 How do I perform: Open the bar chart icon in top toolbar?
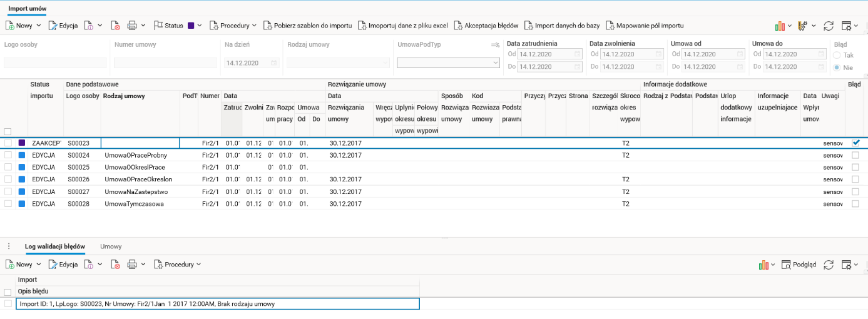tap(780, 26)
